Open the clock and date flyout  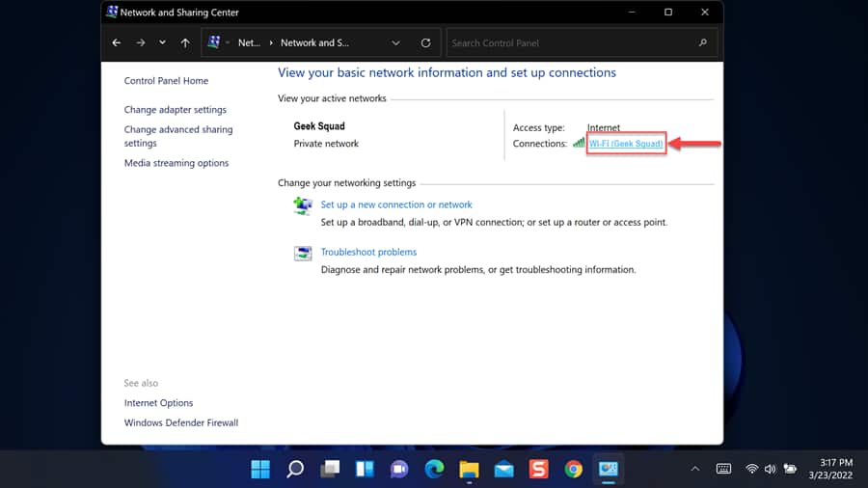tap(831, 469)
